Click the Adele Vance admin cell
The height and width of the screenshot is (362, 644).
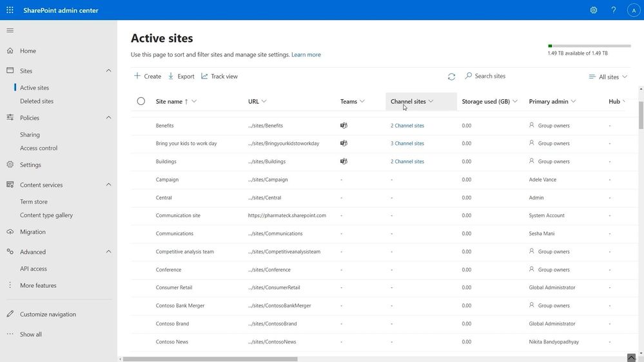[543, 179]
